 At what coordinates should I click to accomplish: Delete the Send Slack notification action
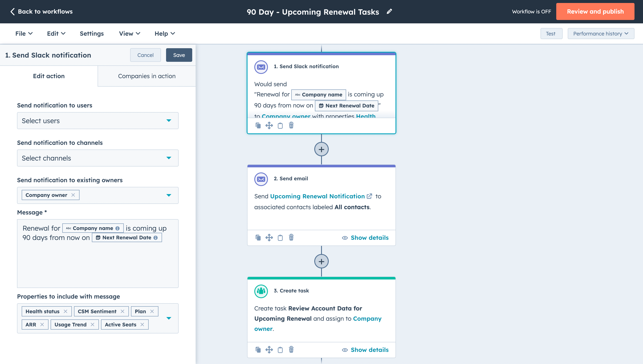point(291,125)
